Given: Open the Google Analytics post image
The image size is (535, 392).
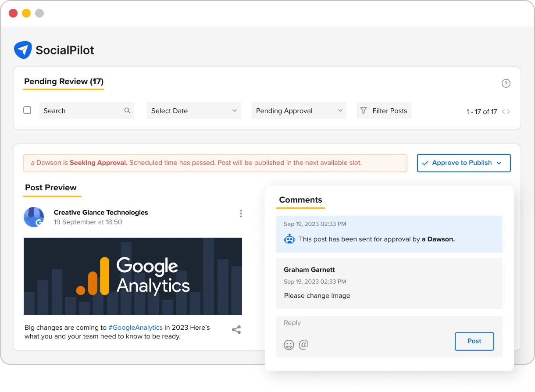Looking at the screenshot, I should click(133, 276).
